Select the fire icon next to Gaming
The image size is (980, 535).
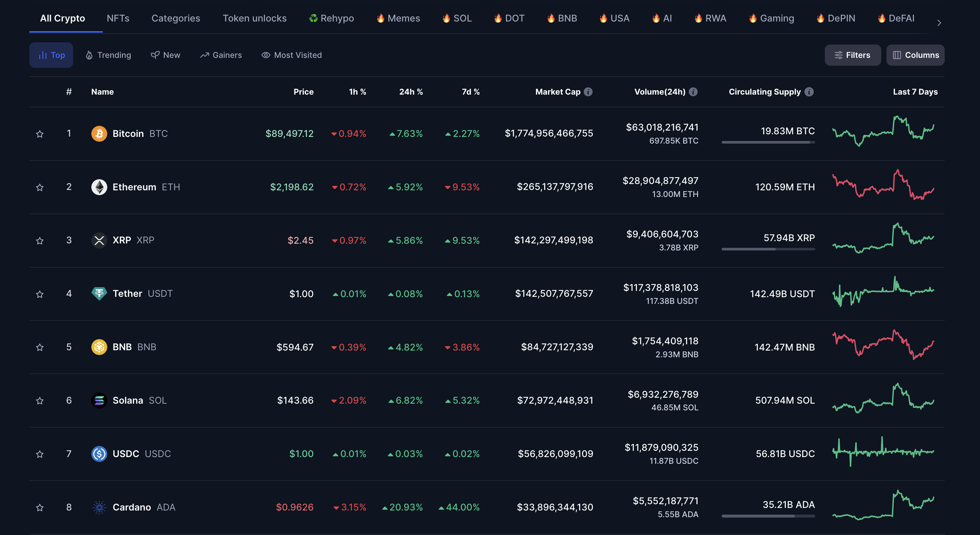tap(753, 18)
